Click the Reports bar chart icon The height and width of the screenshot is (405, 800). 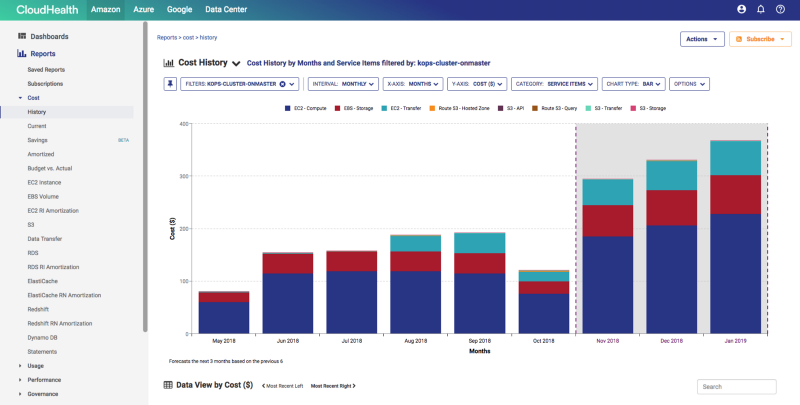pos(22,54)
